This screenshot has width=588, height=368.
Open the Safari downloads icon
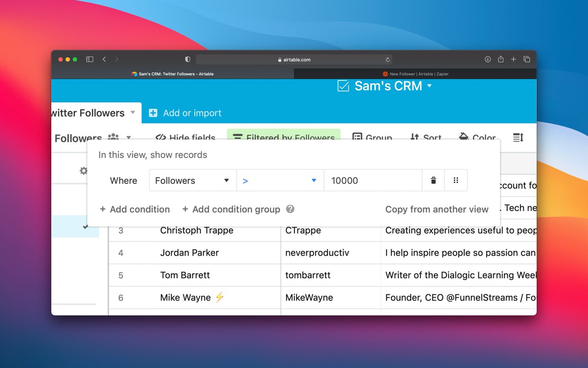tap(488, 59)
